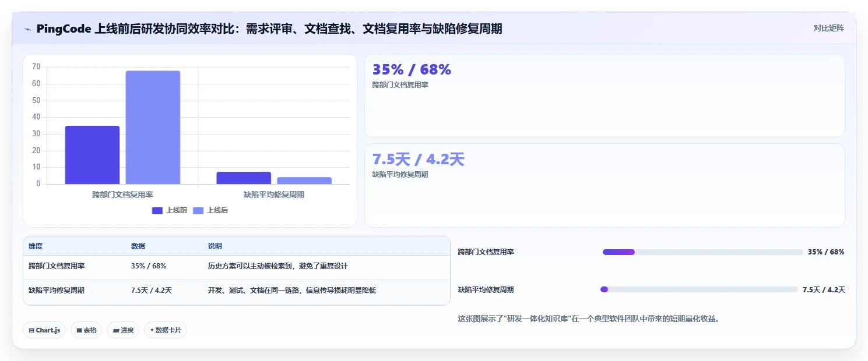Click the y-axis tick label 70
This screenshot has height=361, width=868.
click(x=36, y=67)
